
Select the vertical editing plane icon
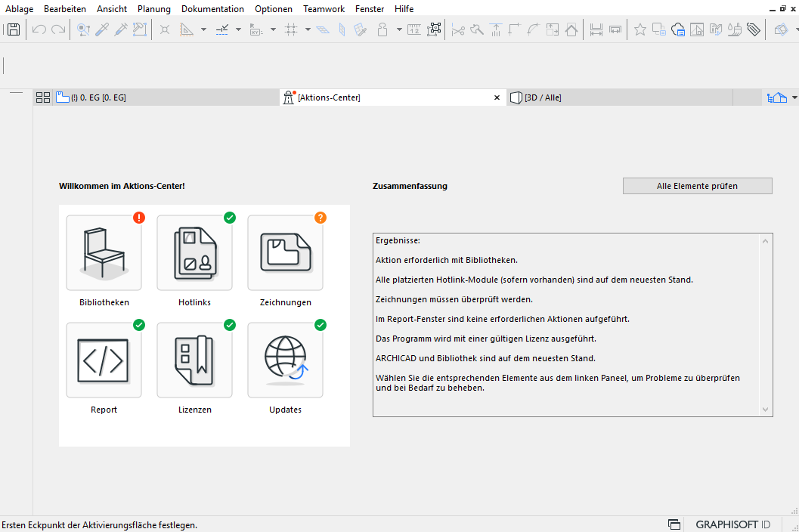tap(342, 29)
